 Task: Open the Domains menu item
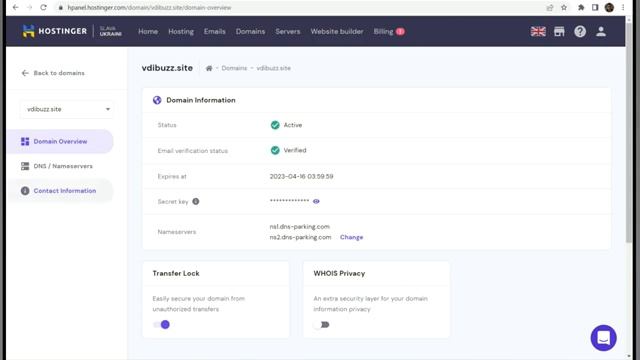point(250,31)
